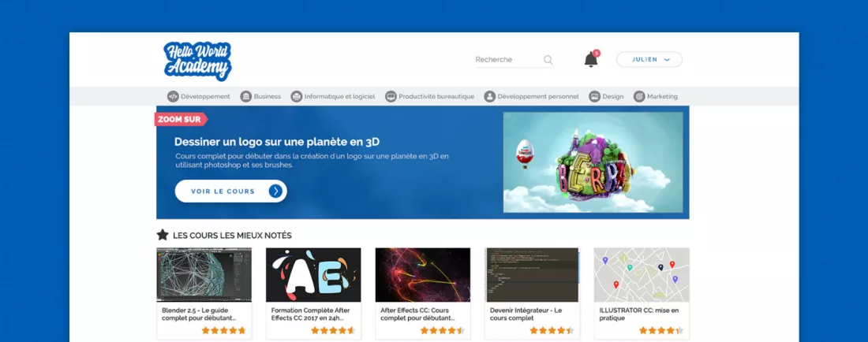Click the VOIR LE COURS button
This screenshot has height=342, width=868.
click(x=231, y=191)
